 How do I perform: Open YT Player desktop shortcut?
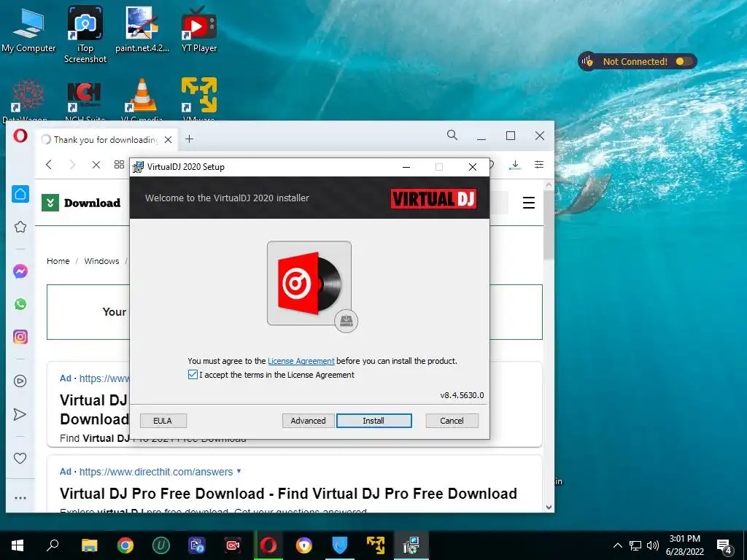(x=199, y=30)
